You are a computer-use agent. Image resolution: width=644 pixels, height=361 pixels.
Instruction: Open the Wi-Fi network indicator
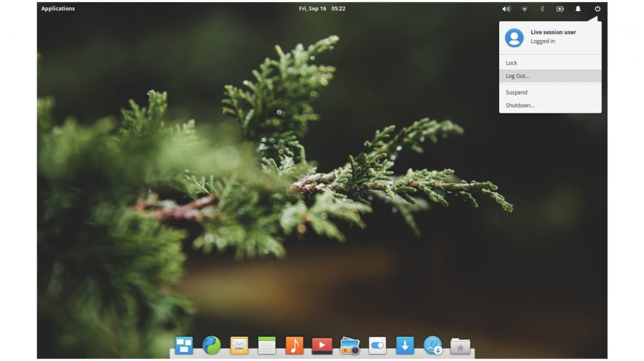[524, 9]
